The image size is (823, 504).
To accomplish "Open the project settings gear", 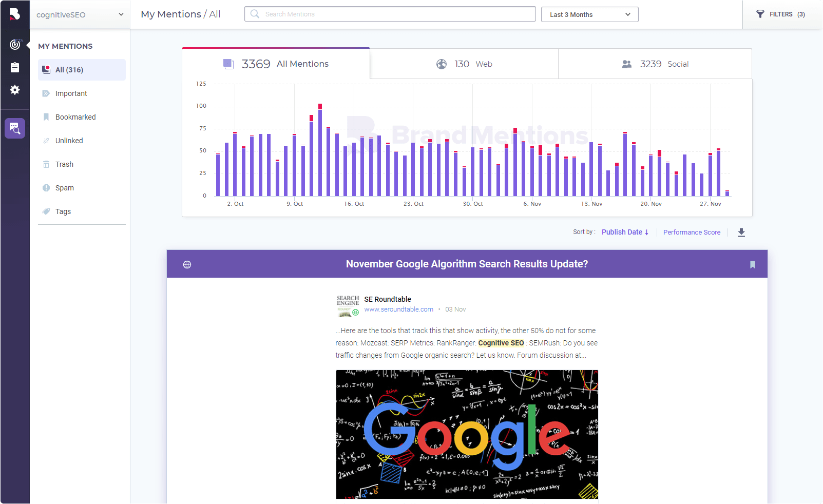I will (x=15, y=90).
